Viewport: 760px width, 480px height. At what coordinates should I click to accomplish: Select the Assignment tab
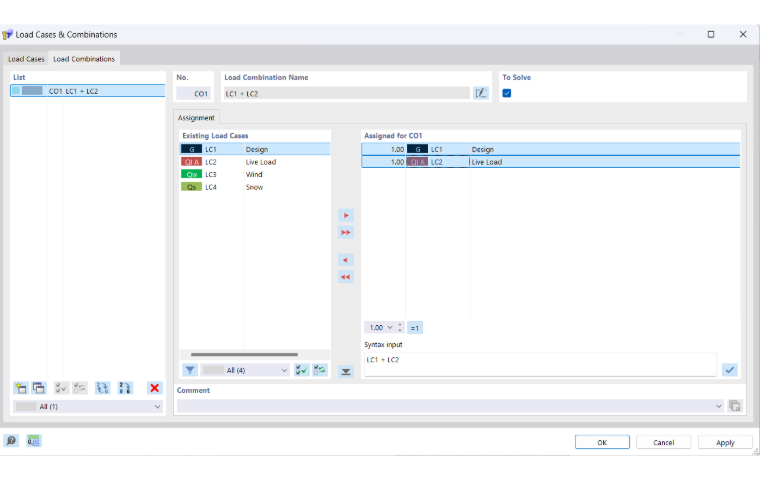(196, 118)
